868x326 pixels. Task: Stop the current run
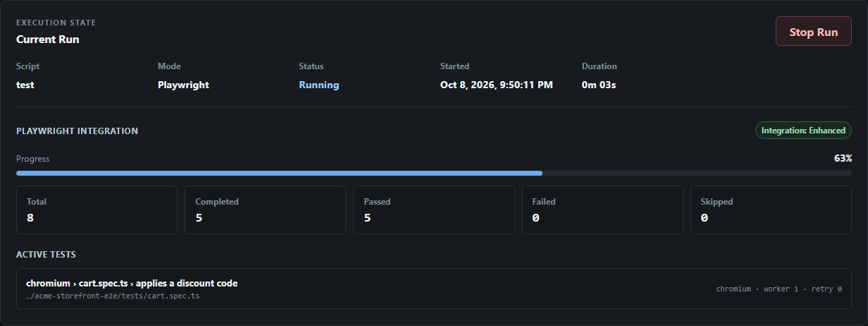[814, 32]
